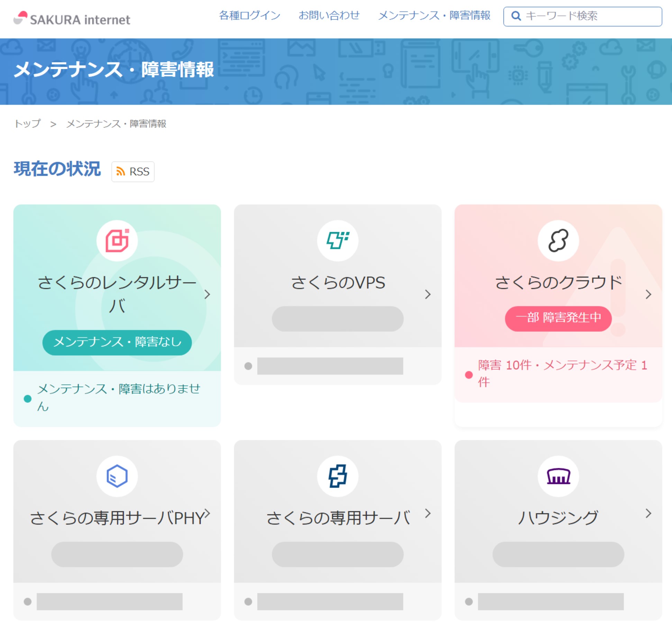Go to トップ breadcrumb link
672x622 pixels.
click(28, 124)
